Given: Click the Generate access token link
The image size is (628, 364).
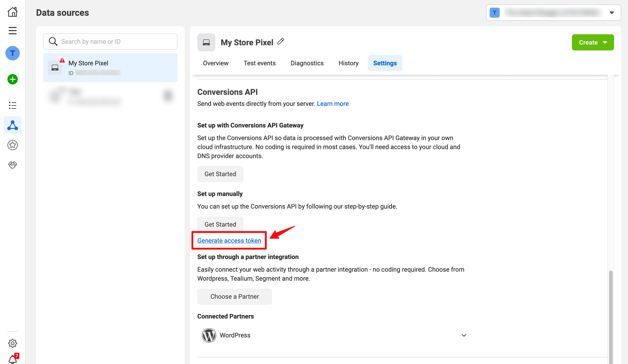Looking at the screenshot, I should (x=229, y=240).
